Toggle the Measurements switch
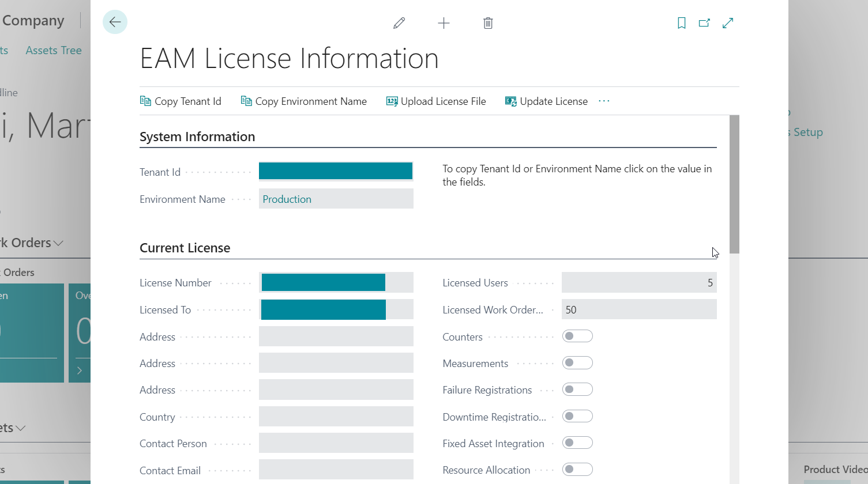This screenshot has width=868, height=484. tap(577, 362)
